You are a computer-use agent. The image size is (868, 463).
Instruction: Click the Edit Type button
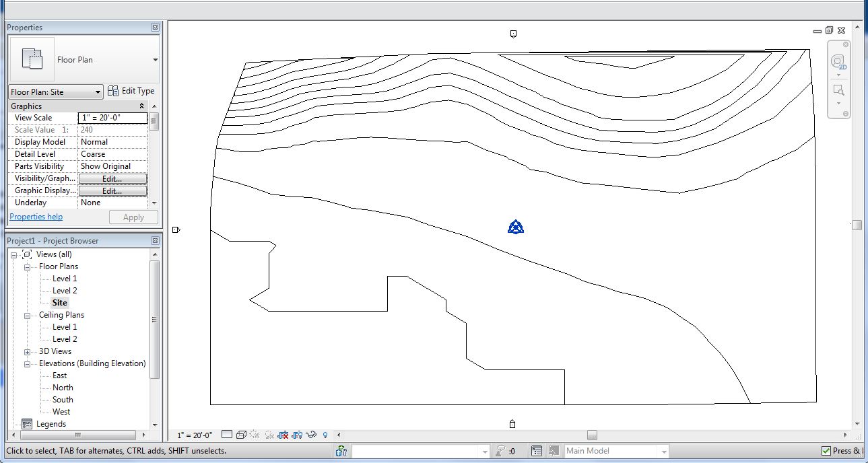tap(133, 91)
